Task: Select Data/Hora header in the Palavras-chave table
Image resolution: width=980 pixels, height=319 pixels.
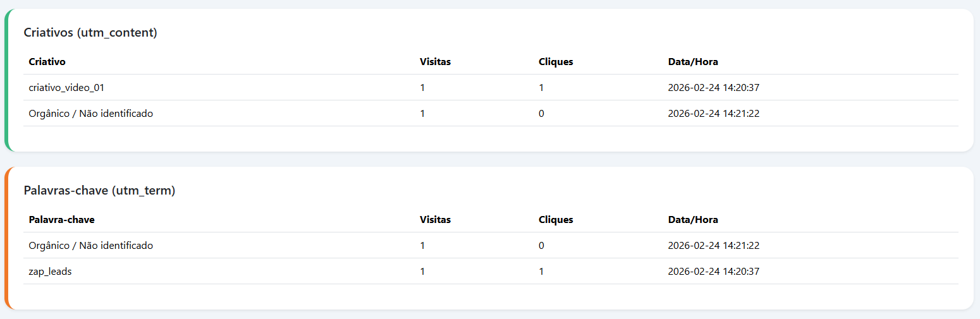Action: (693, 220)
